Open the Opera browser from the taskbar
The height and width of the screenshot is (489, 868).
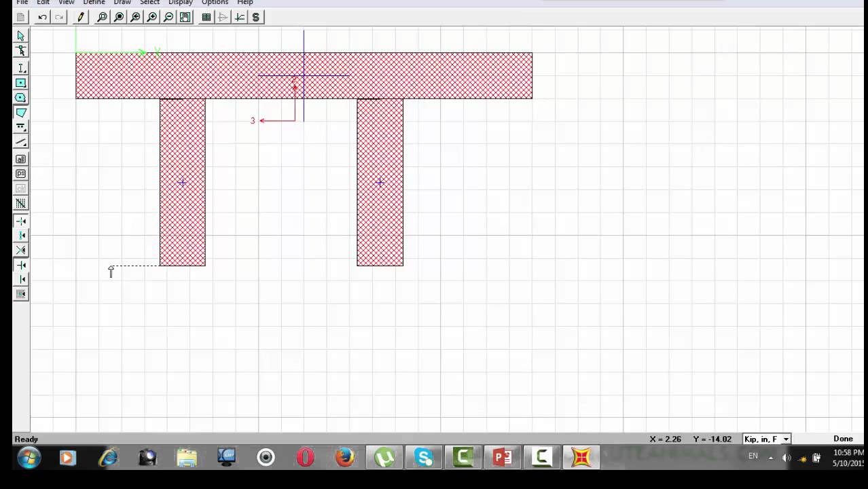(x=305, y=458)
